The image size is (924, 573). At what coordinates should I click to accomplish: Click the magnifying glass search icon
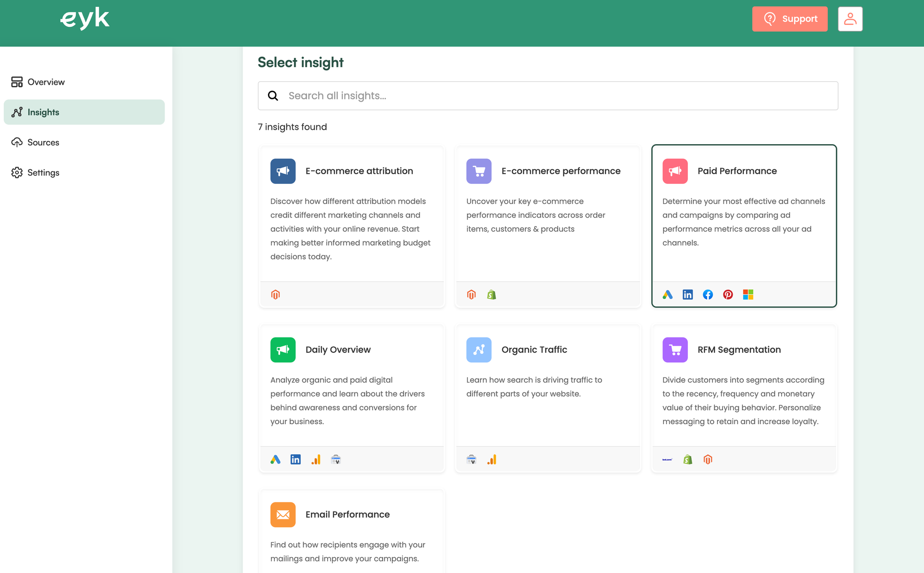click(273, 96)
